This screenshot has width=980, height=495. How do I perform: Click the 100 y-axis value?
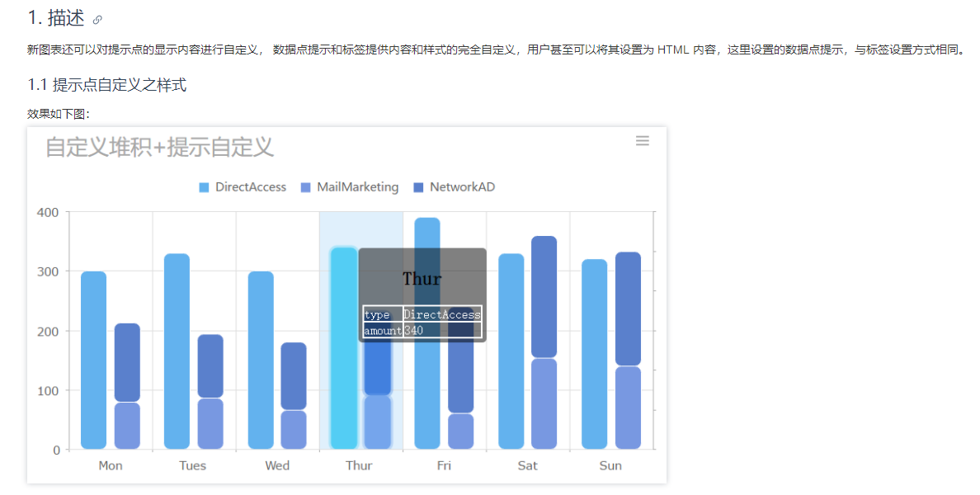point(48,390)
